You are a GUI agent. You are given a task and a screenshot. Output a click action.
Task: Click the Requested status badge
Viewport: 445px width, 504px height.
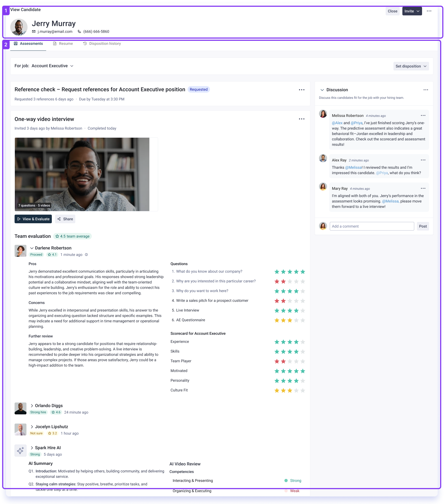pyautogui.click(x=199, y=89)
